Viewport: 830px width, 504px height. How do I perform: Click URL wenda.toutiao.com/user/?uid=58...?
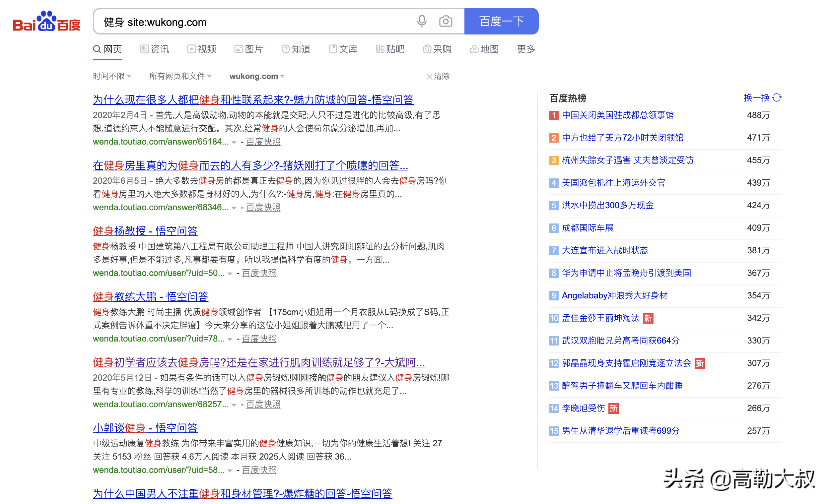159,470
